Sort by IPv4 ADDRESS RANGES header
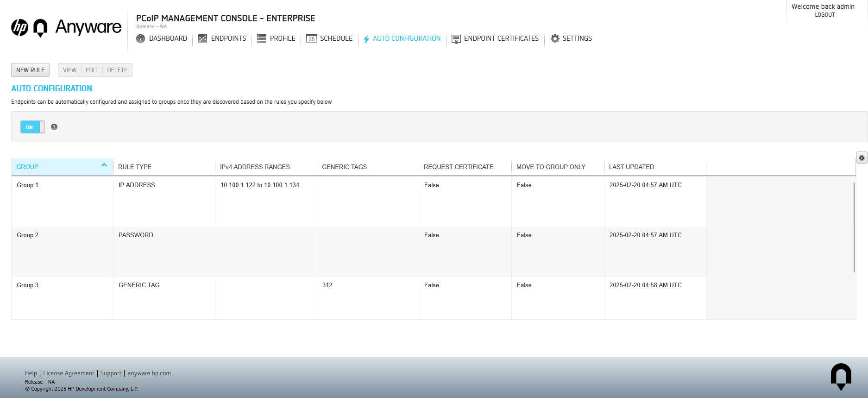The width and height of the screenshot is (868, 398). point(266,167)
